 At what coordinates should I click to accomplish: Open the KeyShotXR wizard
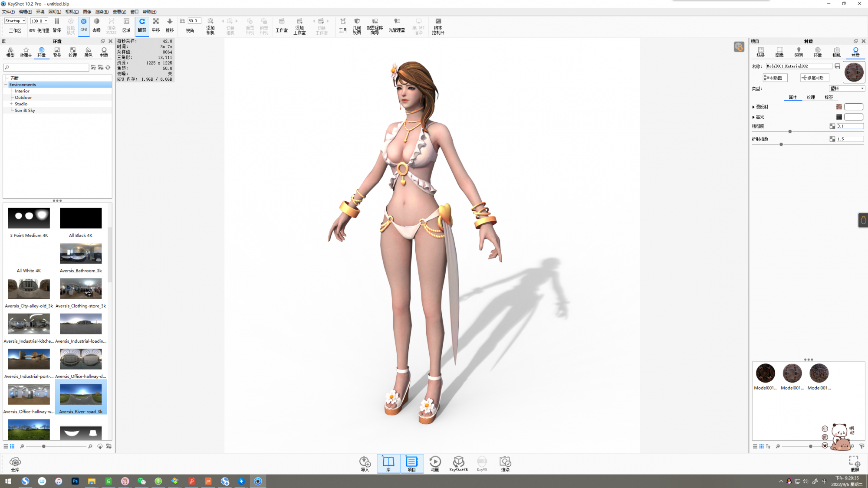pyautogui.click(x=458, y=464)
